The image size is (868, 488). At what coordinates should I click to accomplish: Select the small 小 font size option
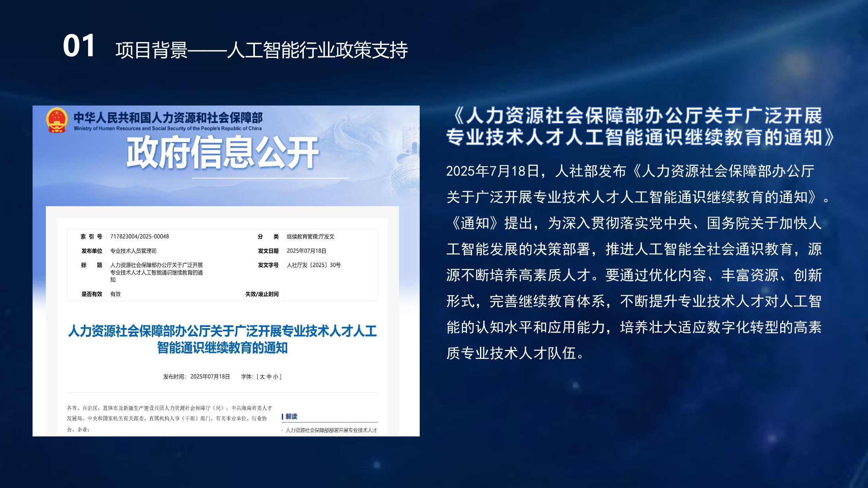pyautogui.click(x=276, y=377)
